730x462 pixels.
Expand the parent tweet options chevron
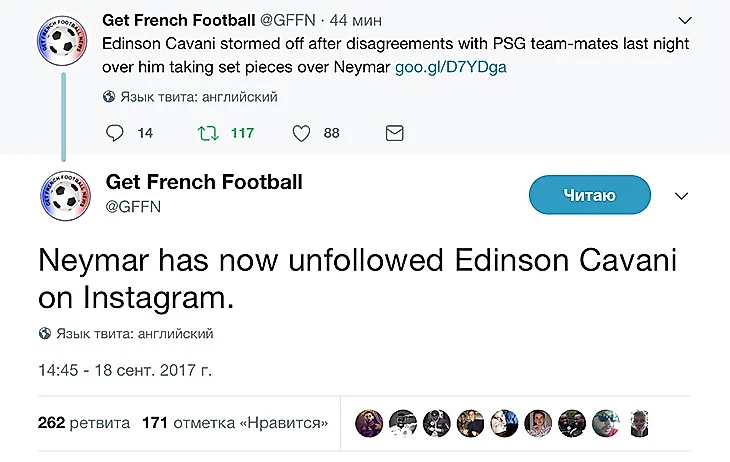[x=685, y=19]
